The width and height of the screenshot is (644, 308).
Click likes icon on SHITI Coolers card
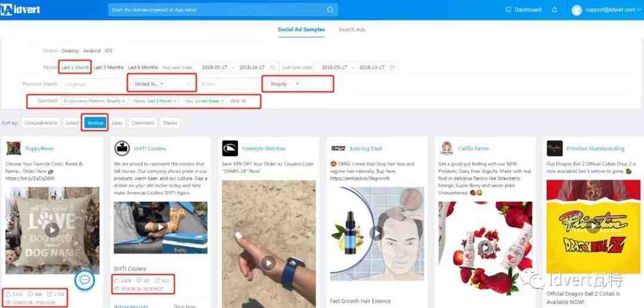click(x=117, y=281)
